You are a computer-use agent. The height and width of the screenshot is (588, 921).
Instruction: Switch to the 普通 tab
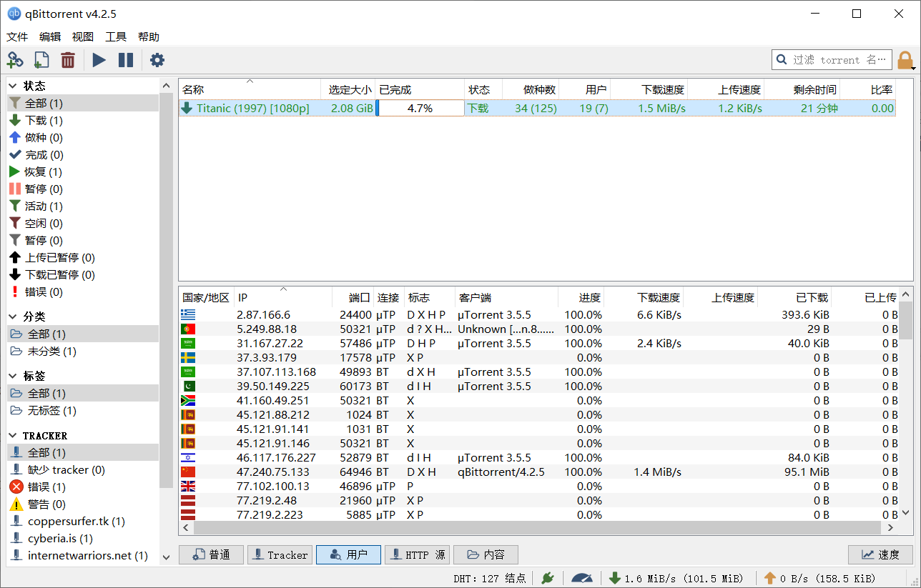[x=210, y=555]
